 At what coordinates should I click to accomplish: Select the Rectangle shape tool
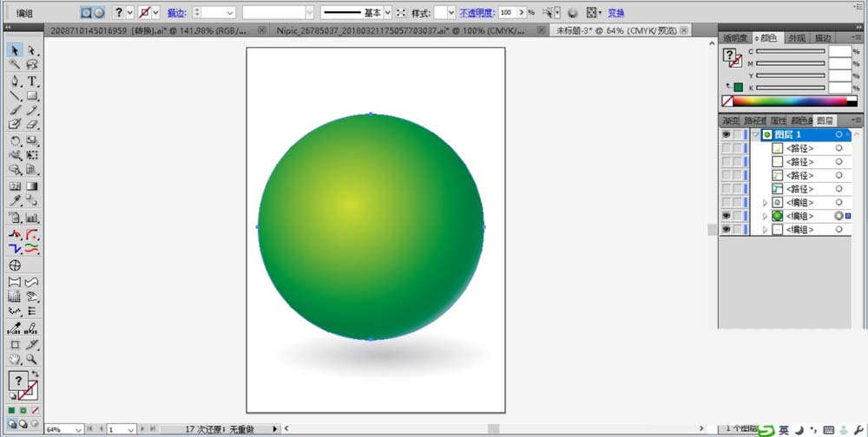tap(32, 95)
